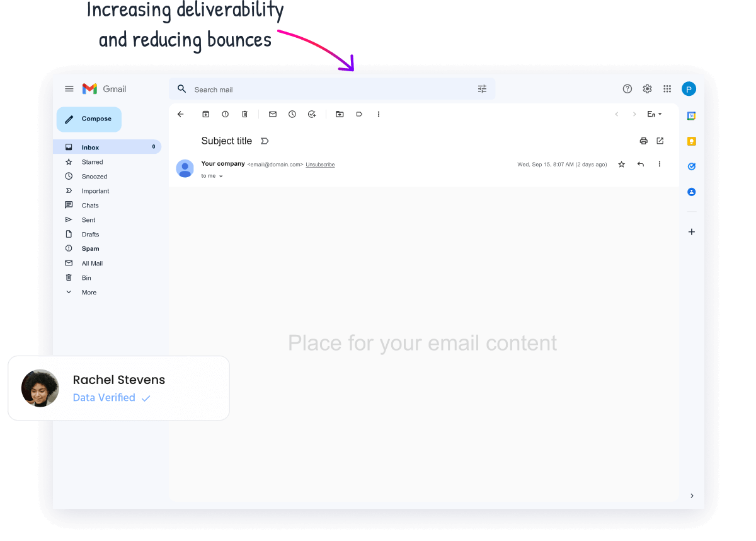Open the input language dropdown
The width and height of the screenshot is (756, 541).
654,114
